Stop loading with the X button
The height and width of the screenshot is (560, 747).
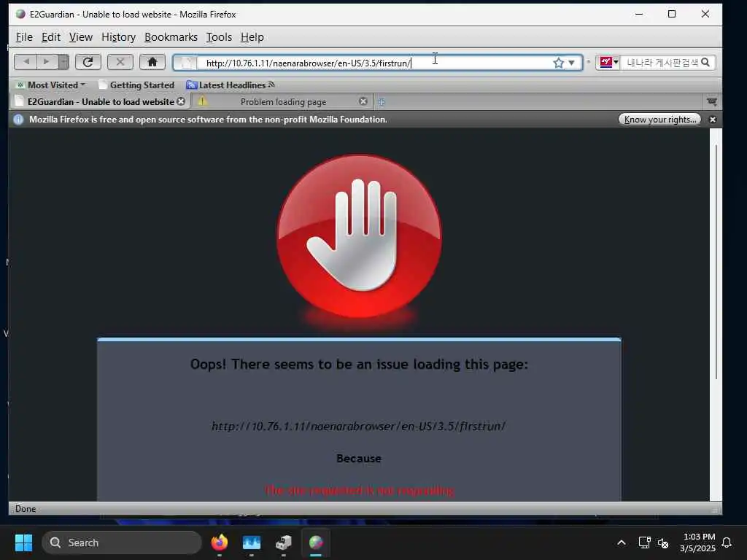[x=120, y=62]
